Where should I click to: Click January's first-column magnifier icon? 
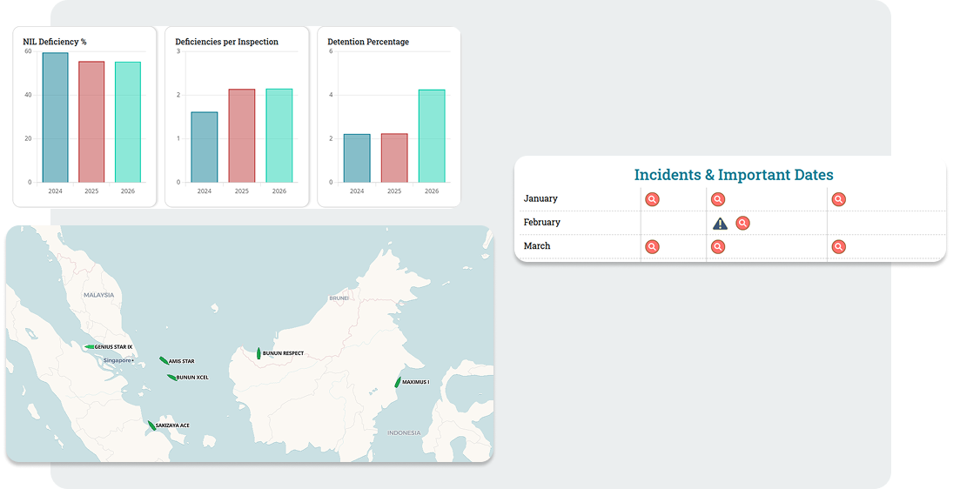[652, 200]
